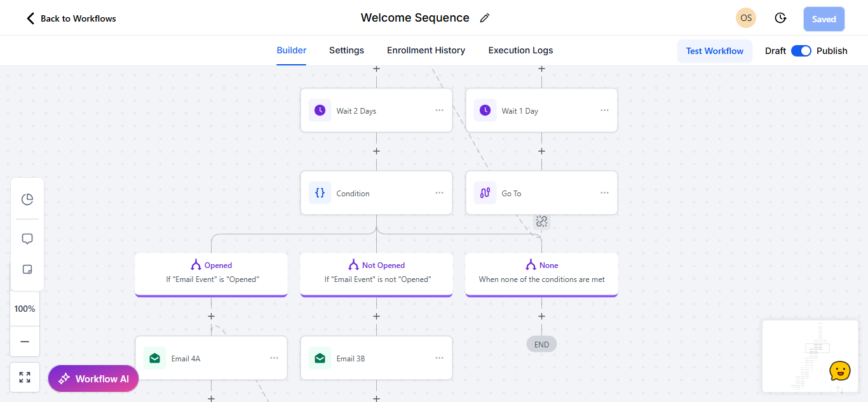Add step above Wait 2 Days
The width and height of the screenshot is (868, 402).
(x=376, y=69)
